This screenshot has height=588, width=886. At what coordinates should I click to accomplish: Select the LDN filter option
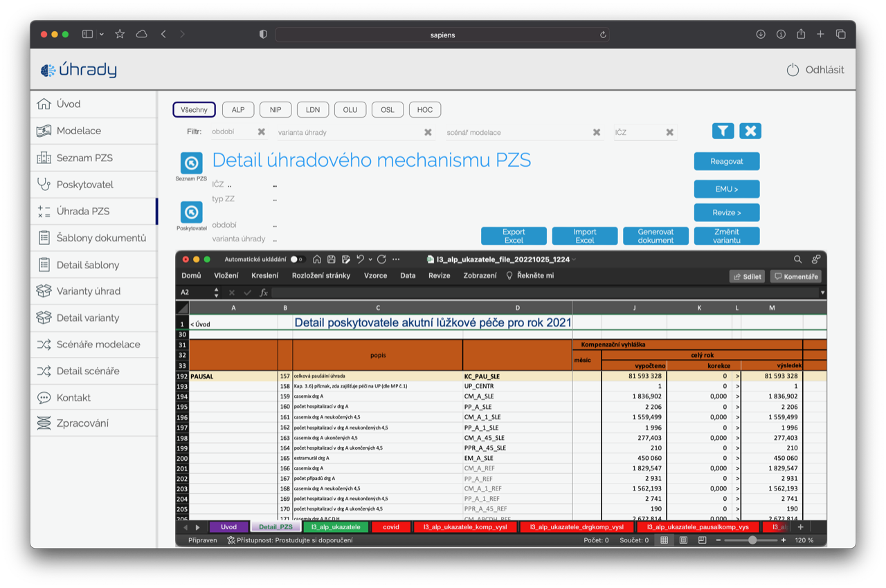click(x=313, y=110)
